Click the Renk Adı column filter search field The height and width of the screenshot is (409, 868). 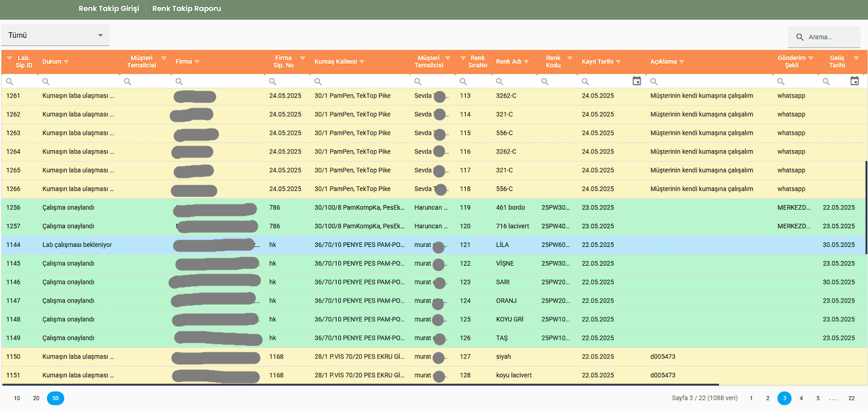coord(514,82)
